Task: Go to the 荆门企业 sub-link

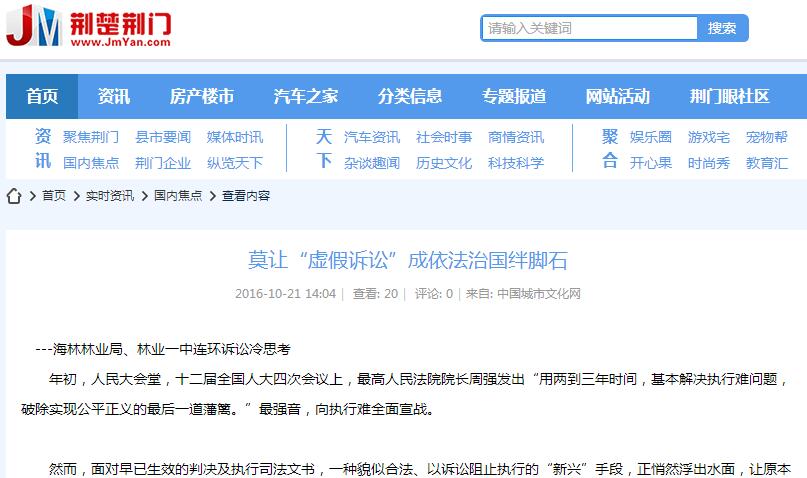Action: [x=163, y=163]
